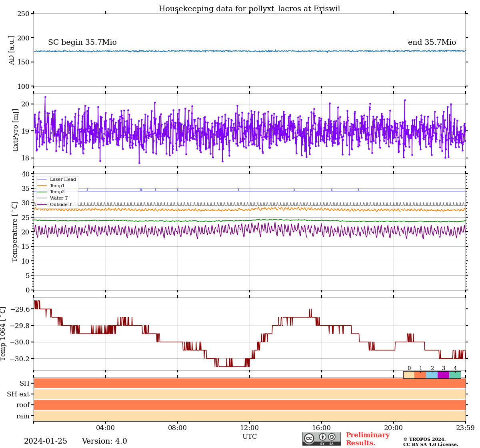The height and width of the screenshot is (448, 480).
Task: Click the 'rain' status row label
Action: pos(23,416)
